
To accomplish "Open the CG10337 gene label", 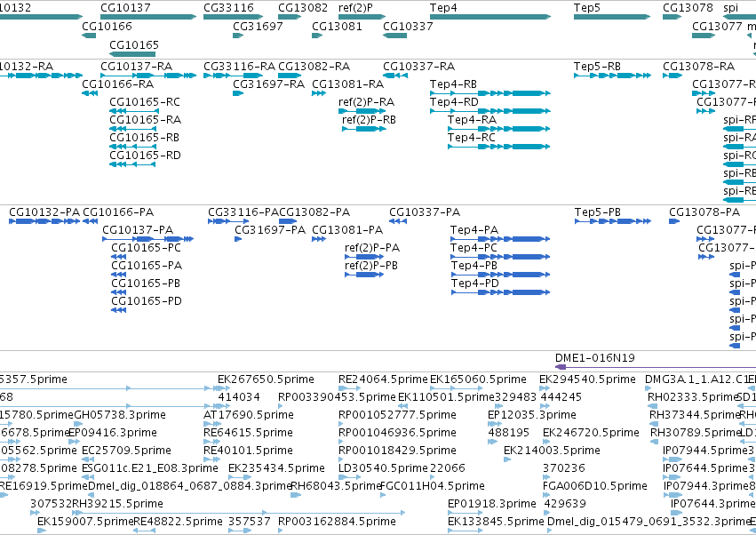I will tap(408, 26).
